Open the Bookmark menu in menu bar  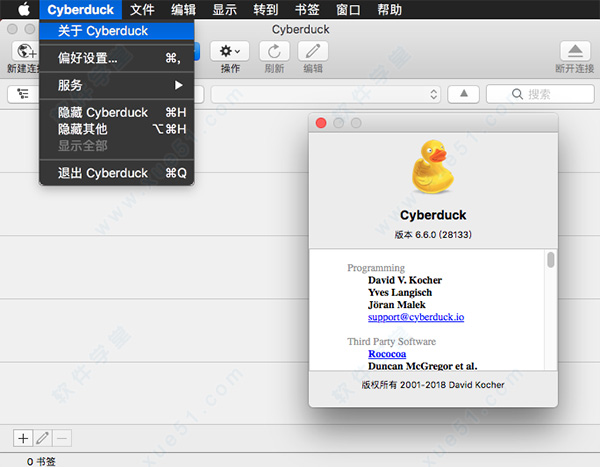pyautogui.click(x=307, y=9)
